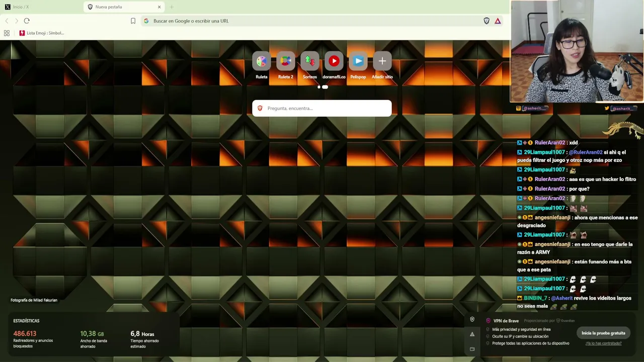Open the tab groups grid in bookmarks bar
Screen dimensions: 644x362
pos(7,33)
